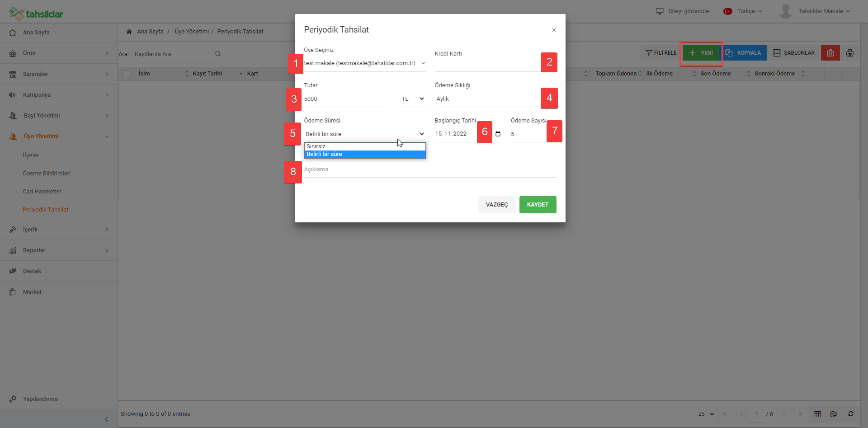The image size is (868, 428).
Task: Open Yapılandırma settings in sidebar
Action: 59,399
